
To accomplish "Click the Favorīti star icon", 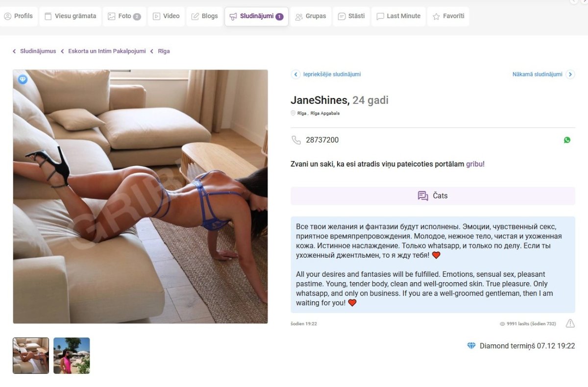I will click(x=436, y=16).
